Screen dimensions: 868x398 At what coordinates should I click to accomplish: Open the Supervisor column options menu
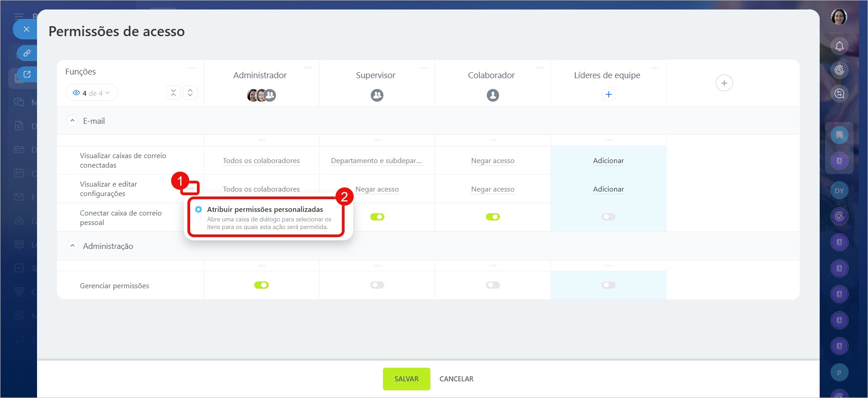click(424, 68)
